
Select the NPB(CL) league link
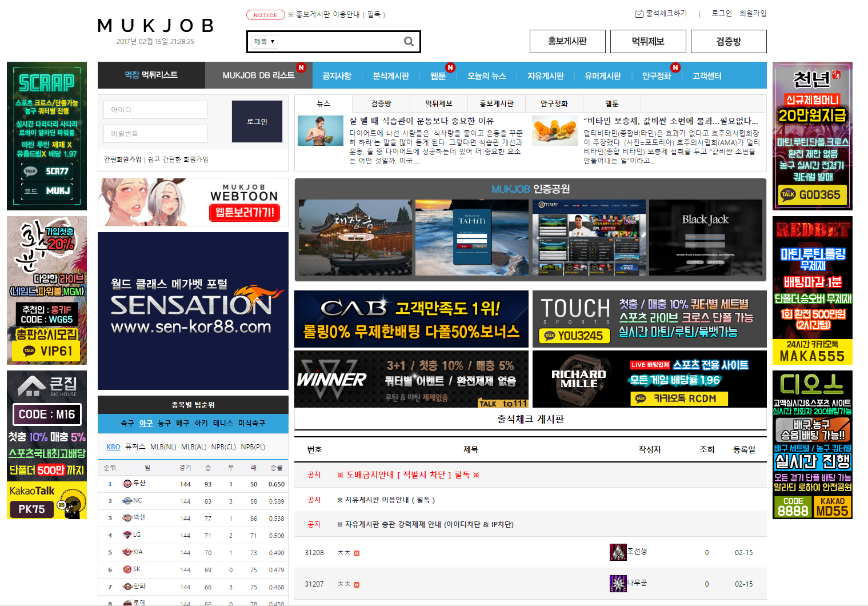click(x=223, y=447)
